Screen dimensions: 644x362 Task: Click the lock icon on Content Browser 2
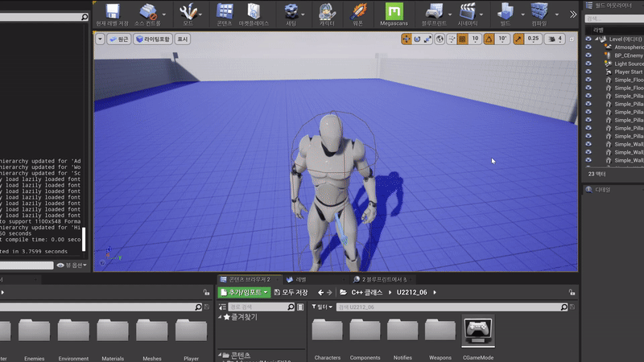click(572, 292)
